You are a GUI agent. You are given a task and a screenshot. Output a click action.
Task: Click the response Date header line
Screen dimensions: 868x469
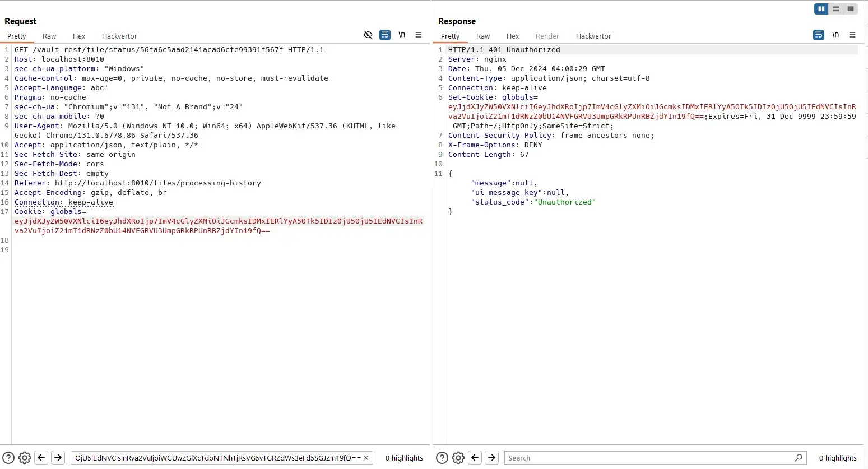527,68
